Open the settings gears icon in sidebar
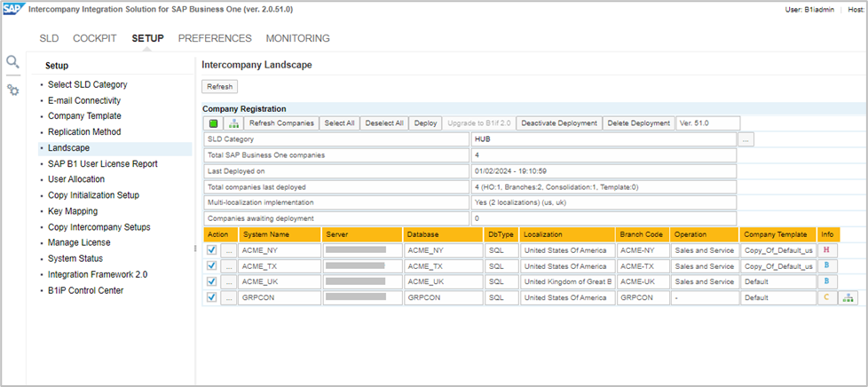 coord(12,90)
